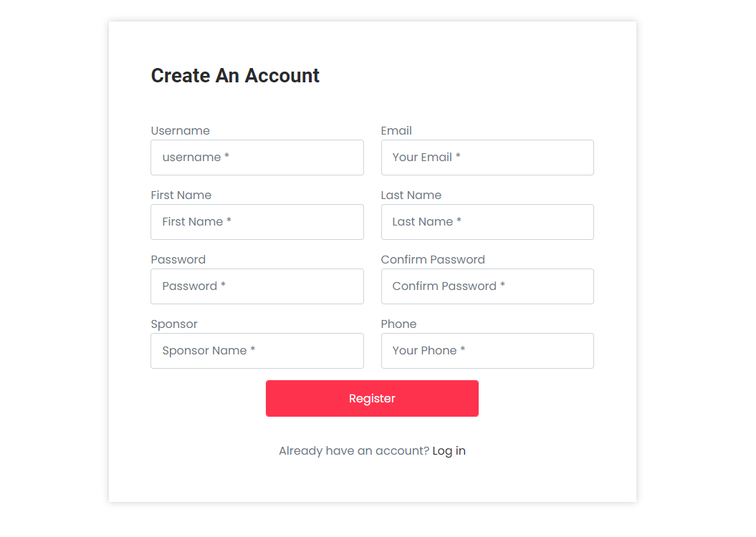The width and height of the screenshot is (756, 537).
Task: Select the Sponsor Name input field
Action: click(x=257, y=351)
